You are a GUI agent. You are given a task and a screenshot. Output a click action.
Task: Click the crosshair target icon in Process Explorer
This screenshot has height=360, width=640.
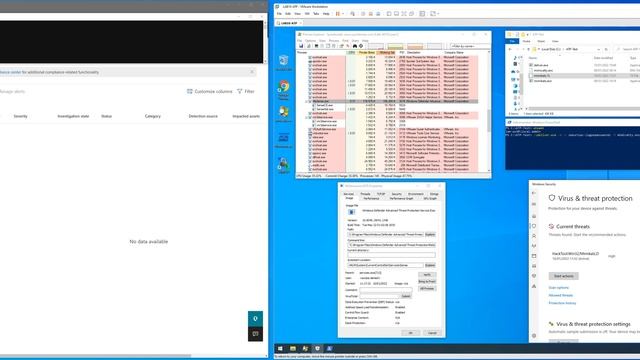(361, 46)
